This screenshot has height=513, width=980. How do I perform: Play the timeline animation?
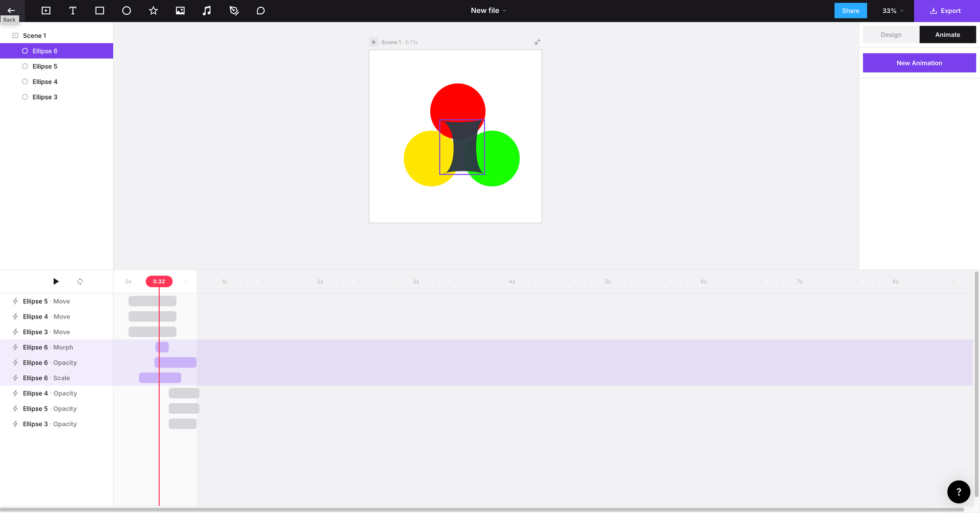(56, 281)
